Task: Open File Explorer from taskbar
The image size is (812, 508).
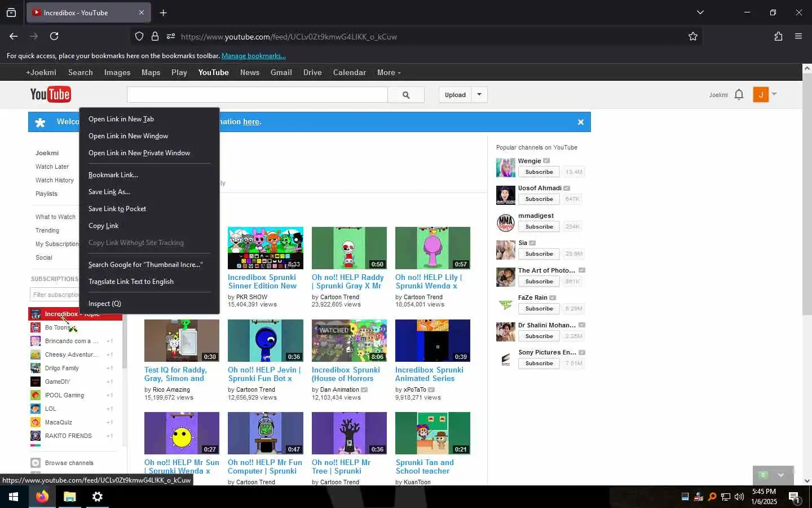Action: click(x=69, y=497)
